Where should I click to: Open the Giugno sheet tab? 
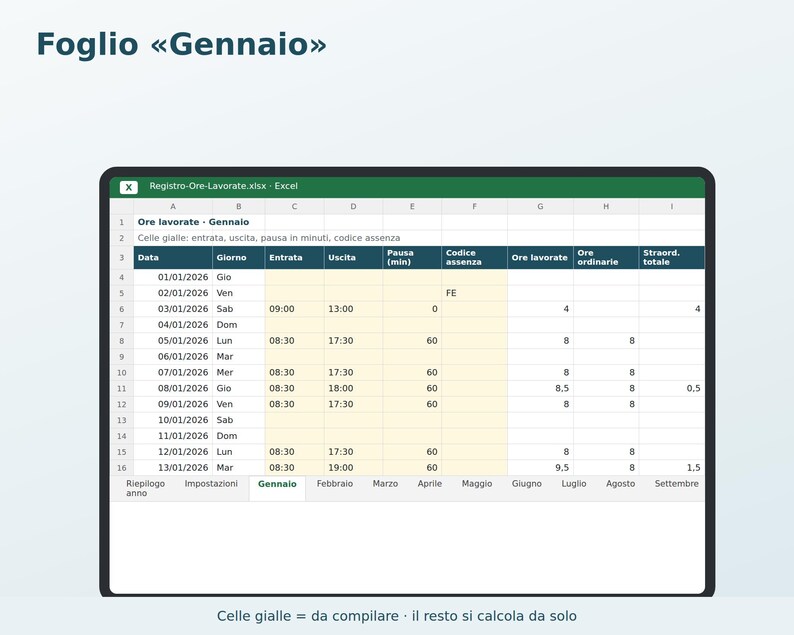click(x=527, y=484)
